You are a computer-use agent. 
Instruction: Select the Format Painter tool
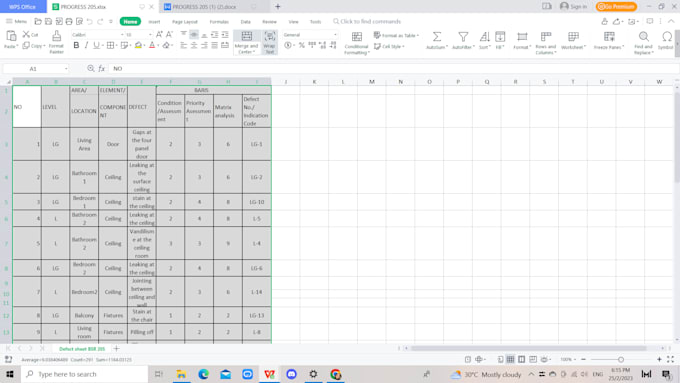pos(56,42)
